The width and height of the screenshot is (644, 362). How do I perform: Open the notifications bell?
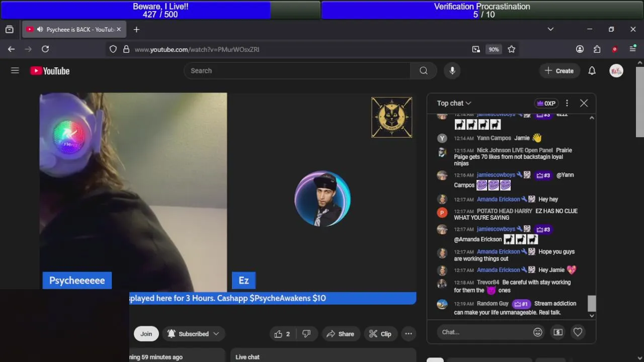(x=592, y=71)
